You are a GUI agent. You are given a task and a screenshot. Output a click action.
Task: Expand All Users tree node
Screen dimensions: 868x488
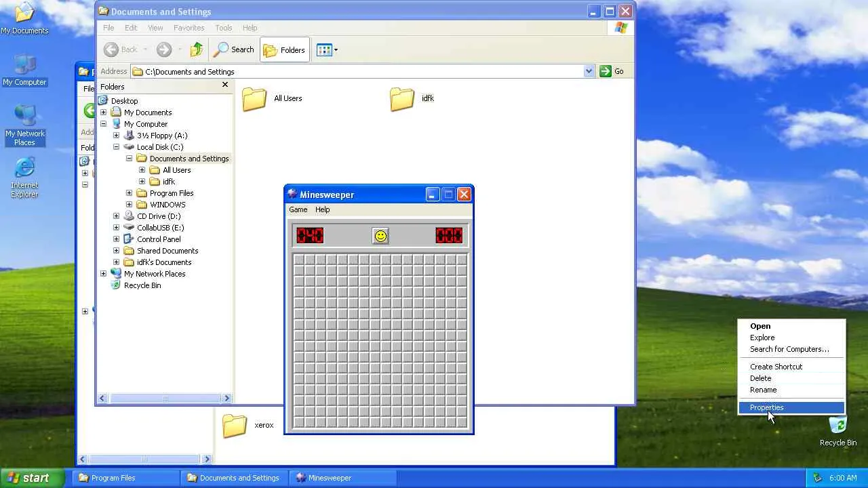click(142, 170)
